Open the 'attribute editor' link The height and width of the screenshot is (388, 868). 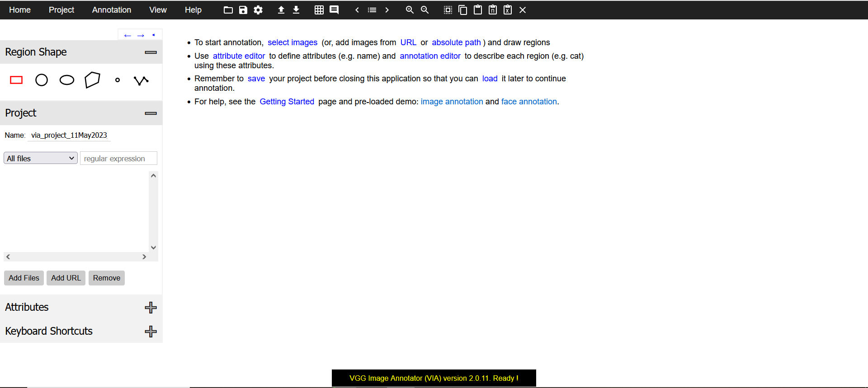pyautogui.click(x=239, y=56)
